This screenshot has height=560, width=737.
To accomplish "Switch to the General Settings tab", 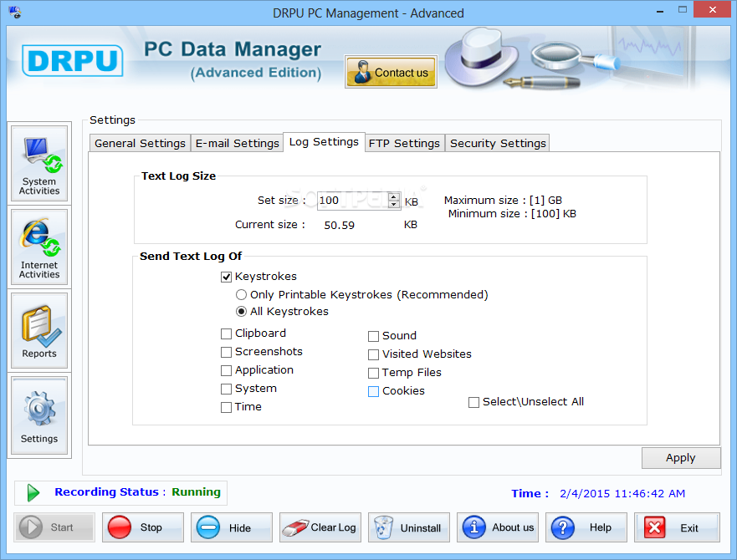I will coord(140,143).
